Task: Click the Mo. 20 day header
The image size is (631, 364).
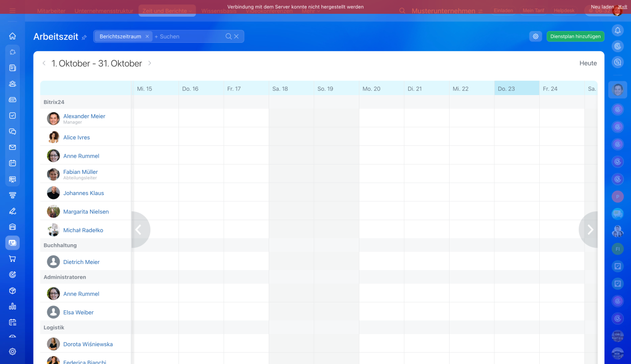Action: 382,89
